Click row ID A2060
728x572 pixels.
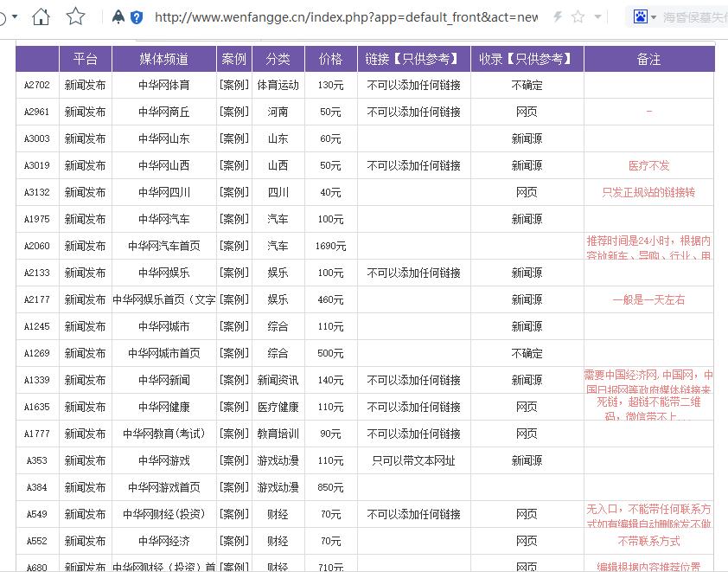(36, 246)
